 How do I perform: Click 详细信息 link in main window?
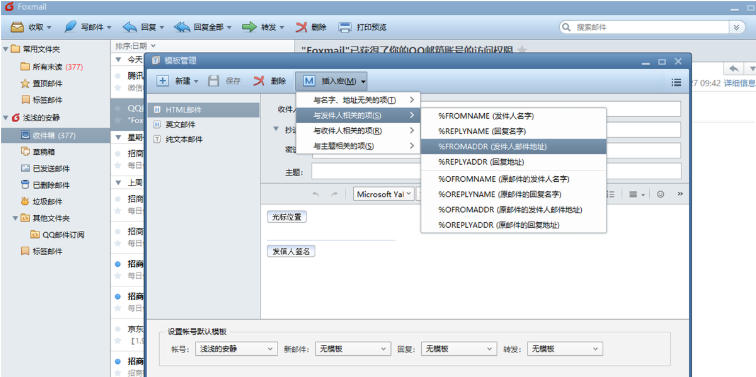(739, 83)
